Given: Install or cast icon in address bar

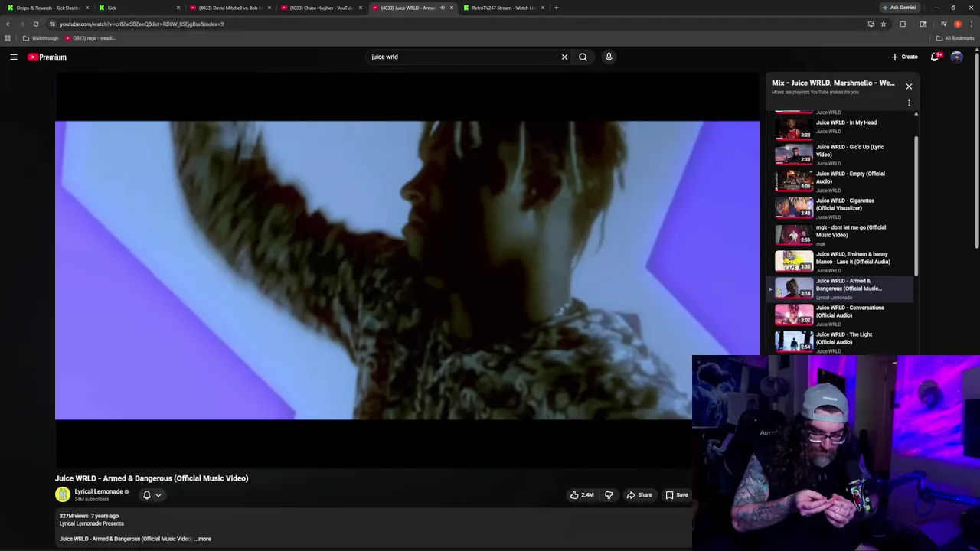Looking at the screenshot, I should point(871,24).
